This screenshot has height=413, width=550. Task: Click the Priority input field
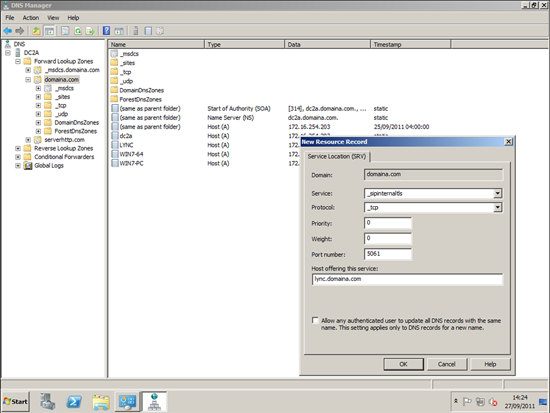388,223
